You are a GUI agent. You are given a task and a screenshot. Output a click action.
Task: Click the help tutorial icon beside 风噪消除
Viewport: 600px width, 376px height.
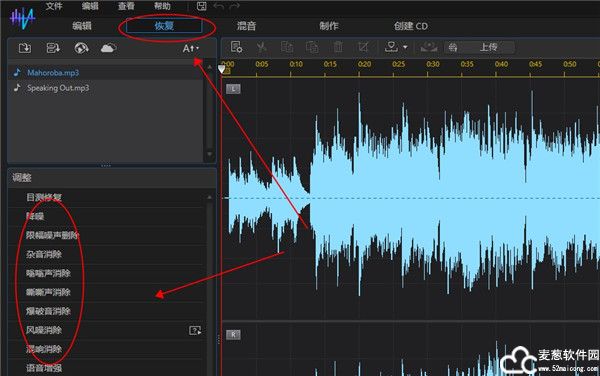[195, 330]
